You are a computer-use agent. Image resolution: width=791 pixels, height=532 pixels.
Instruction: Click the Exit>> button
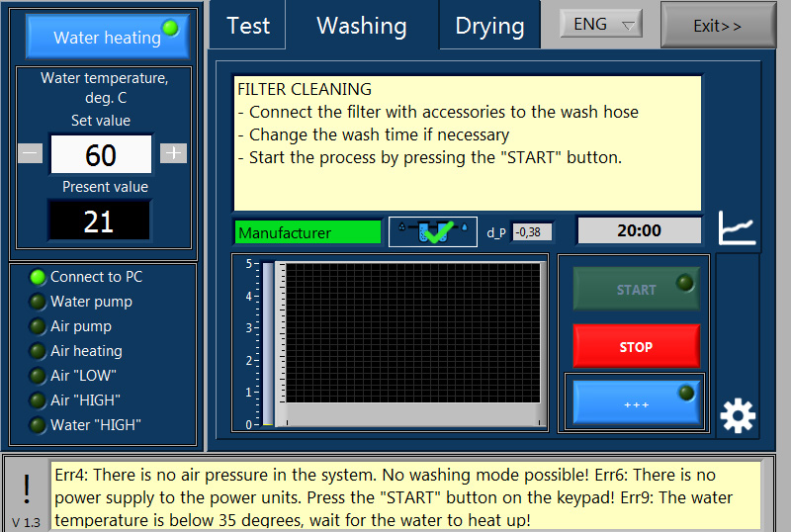(717, 26)
